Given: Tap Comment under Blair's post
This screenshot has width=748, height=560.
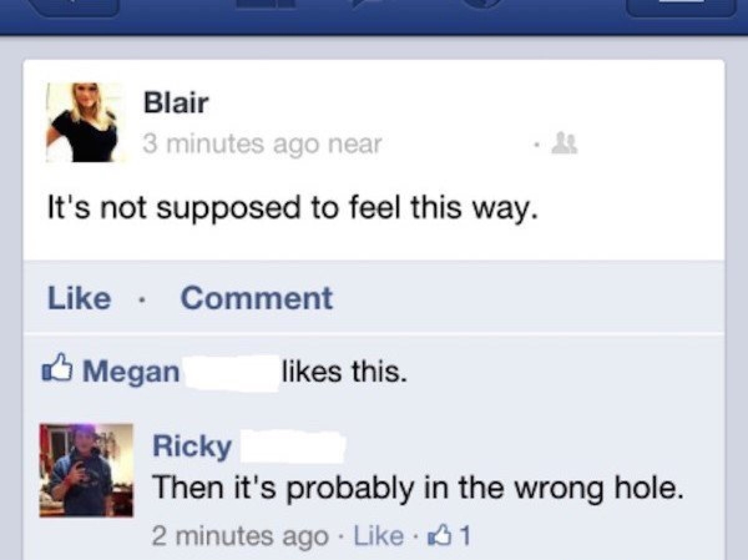Looking at the screenshot, I should coord(257,297).
